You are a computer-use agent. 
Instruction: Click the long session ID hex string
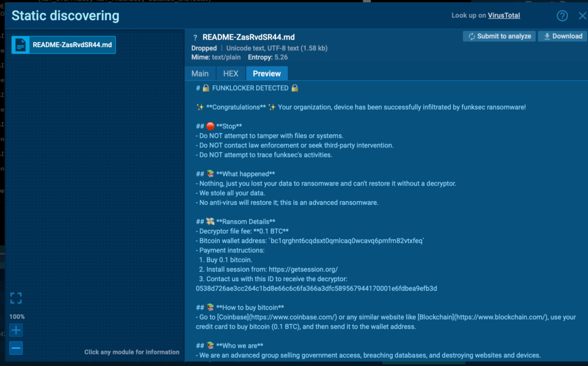click(x=316, y=289)
